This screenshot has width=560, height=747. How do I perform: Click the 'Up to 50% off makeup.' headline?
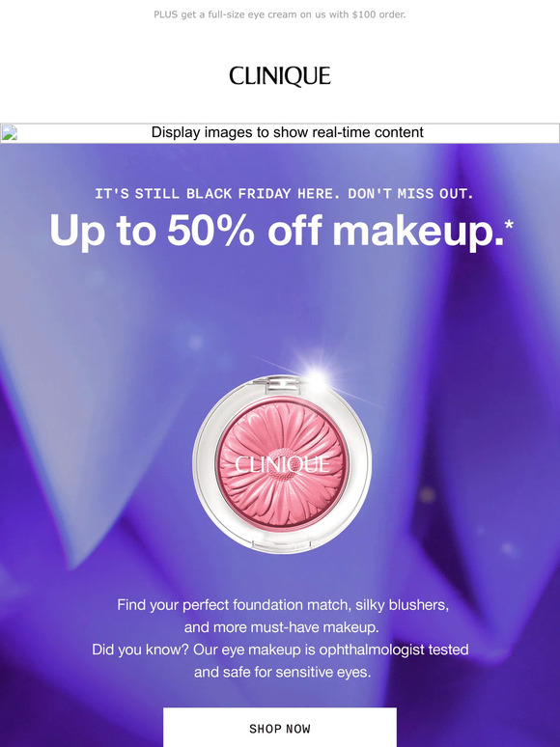281,232
